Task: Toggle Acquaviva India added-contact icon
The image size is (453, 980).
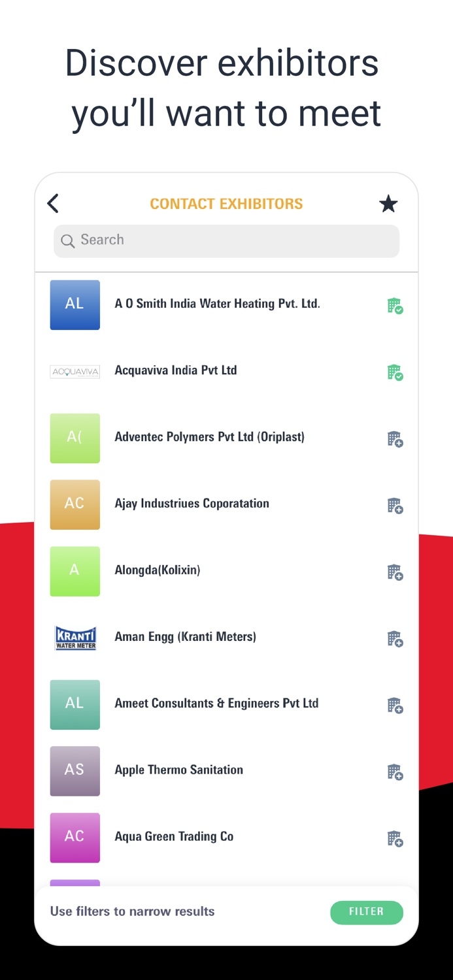Action: 395,372
